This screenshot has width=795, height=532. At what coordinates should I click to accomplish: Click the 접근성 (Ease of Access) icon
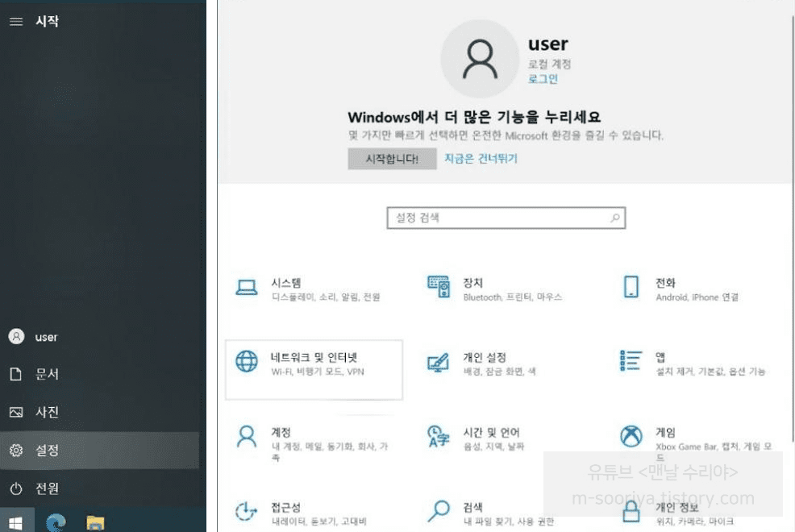click(246, 511)
